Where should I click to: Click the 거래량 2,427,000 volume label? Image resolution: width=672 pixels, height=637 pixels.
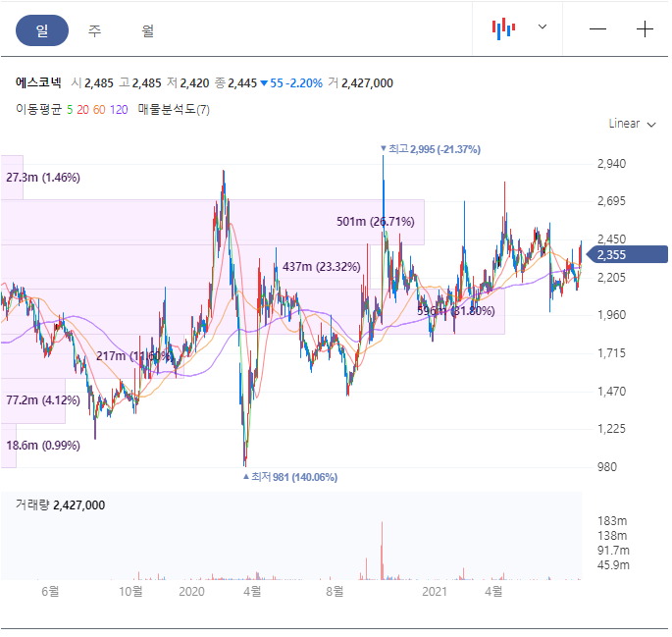pyautogui.click(x=60, y=504)
